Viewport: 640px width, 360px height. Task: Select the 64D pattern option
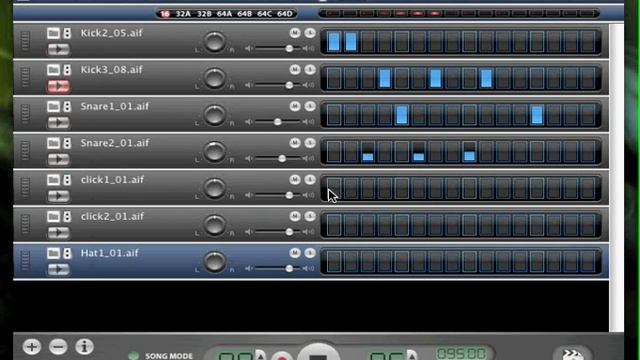click(284, 14)
